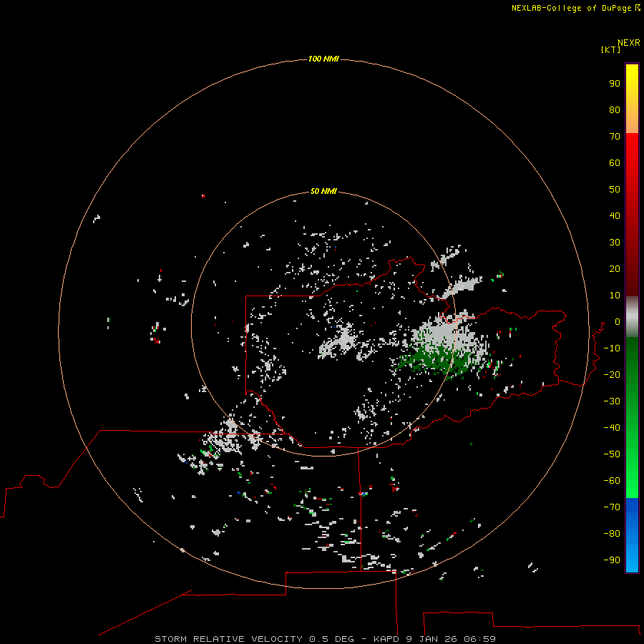Click the 90 value on the velocity scale
Screen dimensions: 644x644
615,84
